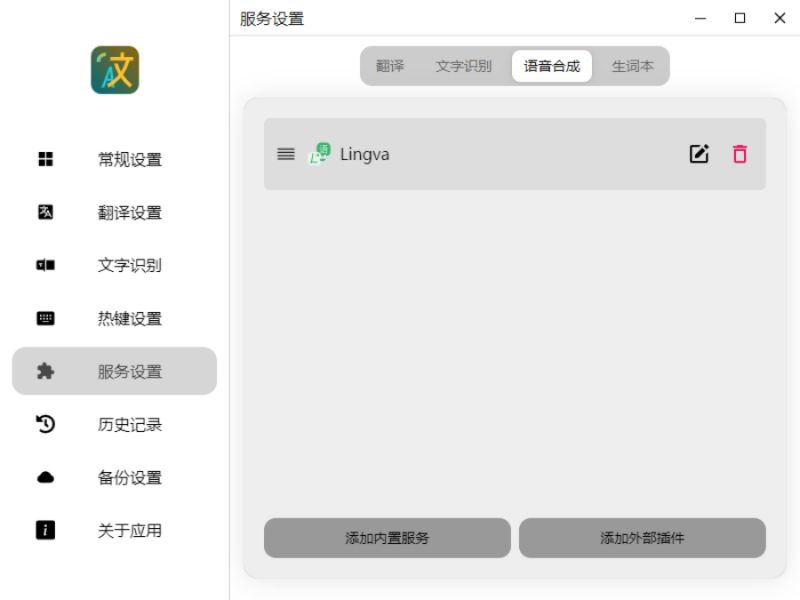
Task: Switch to the 翻译 tab
Action: [x=390, y=66]
